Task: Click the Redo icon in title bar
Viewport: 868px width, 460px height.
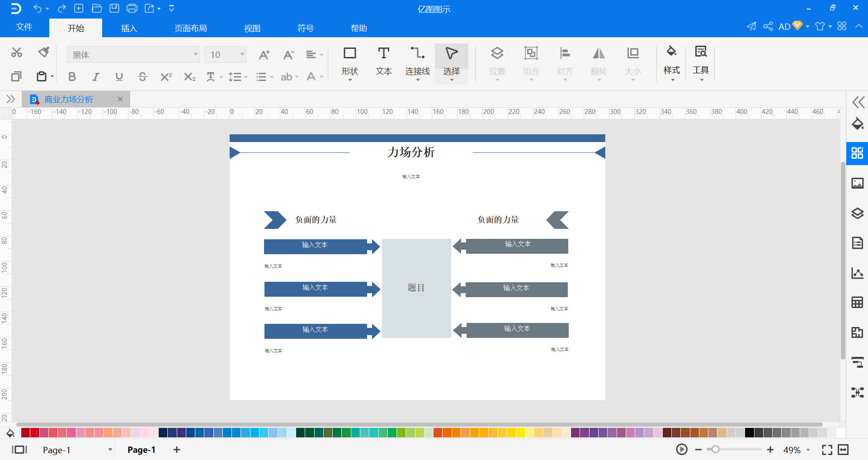Action: 62,8
